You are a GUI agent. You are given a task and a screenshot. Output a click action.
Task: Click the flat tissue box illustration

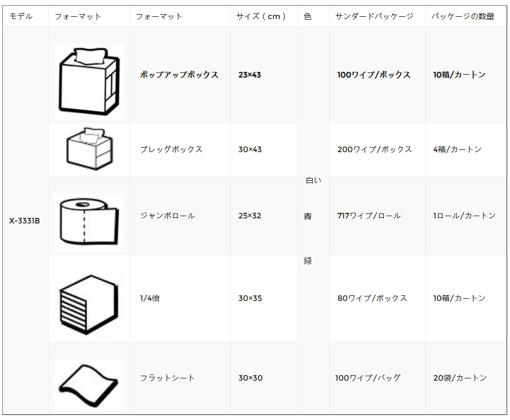89,149
